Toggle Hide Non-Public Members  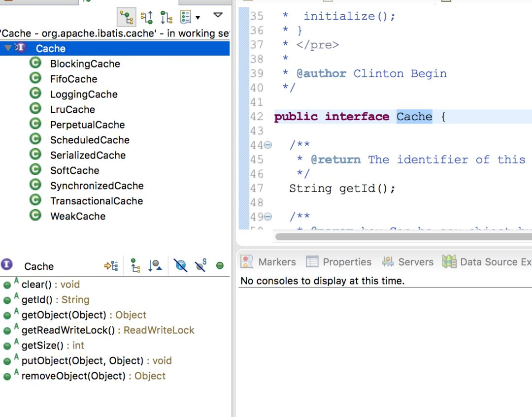[x=220, y=265]
